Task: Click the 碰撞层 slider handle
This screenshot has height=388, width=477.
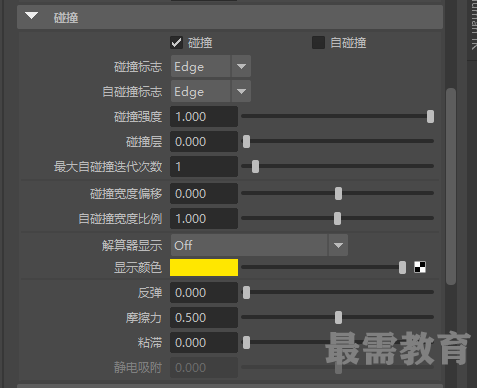Action: 246,142
